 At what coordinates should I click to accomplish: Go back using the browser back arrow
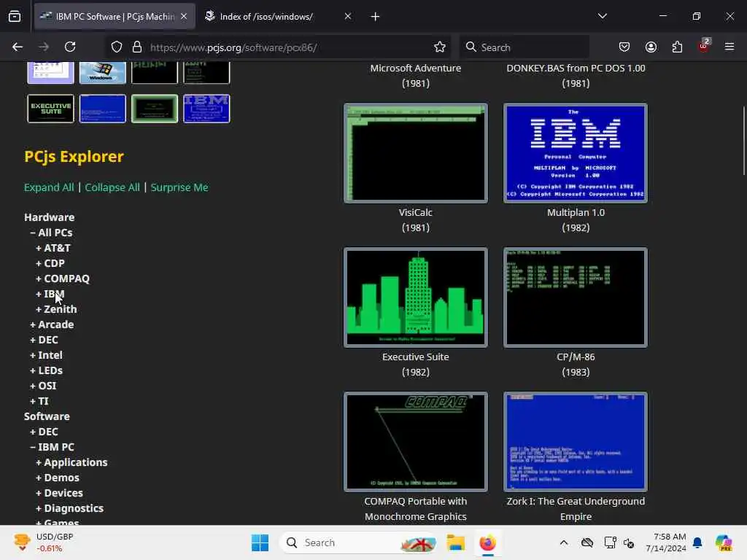pyautogui.click(x=18, y=47)
